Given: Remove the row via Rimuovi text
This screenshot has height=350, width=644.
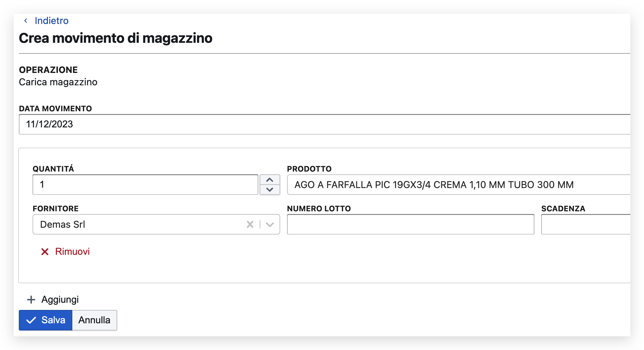Looking at the screenshot, I should point(72,252).
